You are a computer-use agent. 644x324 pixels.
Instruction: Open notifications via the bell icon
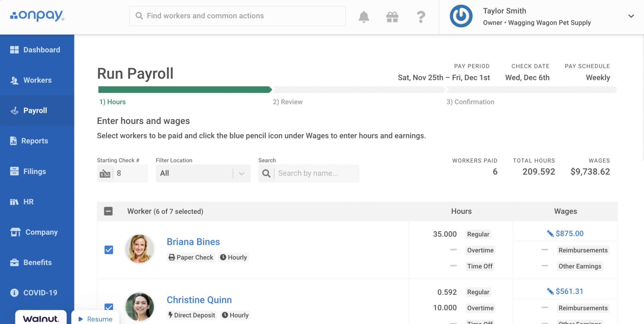(364, 16)
